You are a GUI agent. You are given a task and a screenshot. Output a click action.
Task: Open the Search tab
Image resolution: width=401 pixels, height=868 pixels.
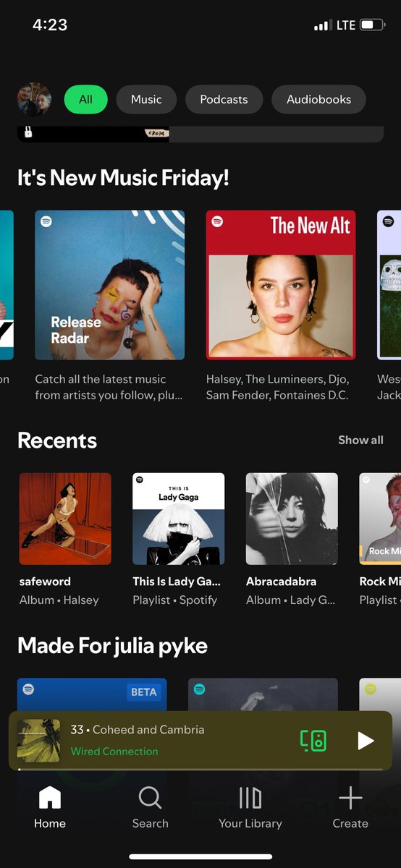point(151,807)
